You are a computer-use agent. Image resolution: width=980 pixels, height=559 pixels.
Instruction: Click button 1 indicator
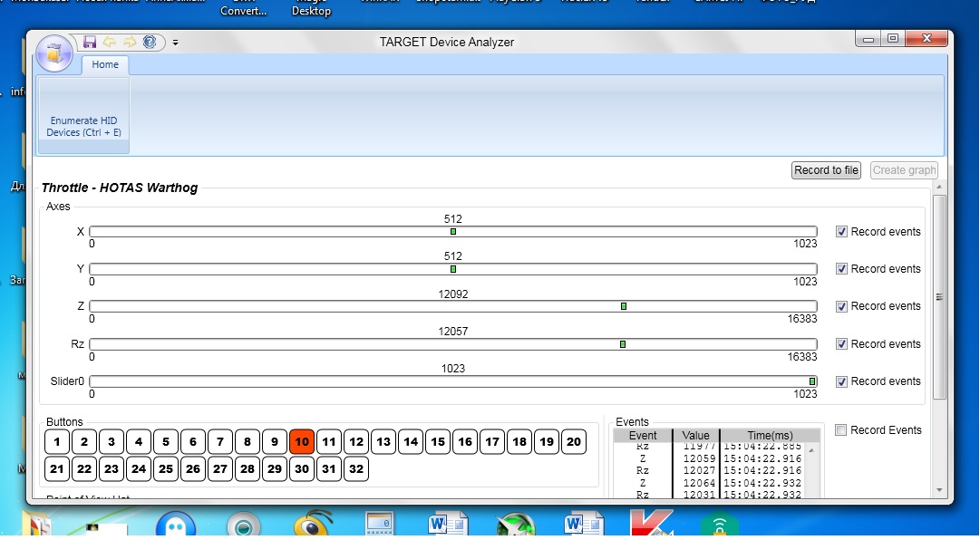point(57,441)
